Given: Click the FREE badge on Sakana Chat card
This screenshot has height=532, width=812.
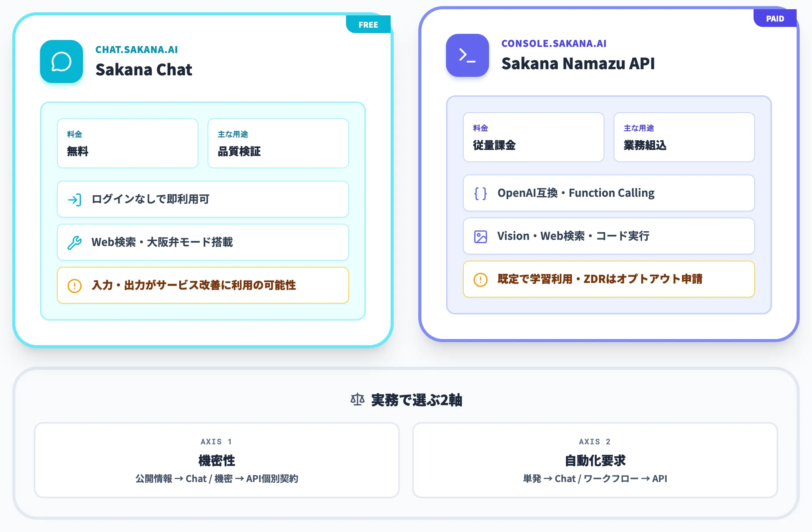Looking at the screenshot, I should 368,25.
